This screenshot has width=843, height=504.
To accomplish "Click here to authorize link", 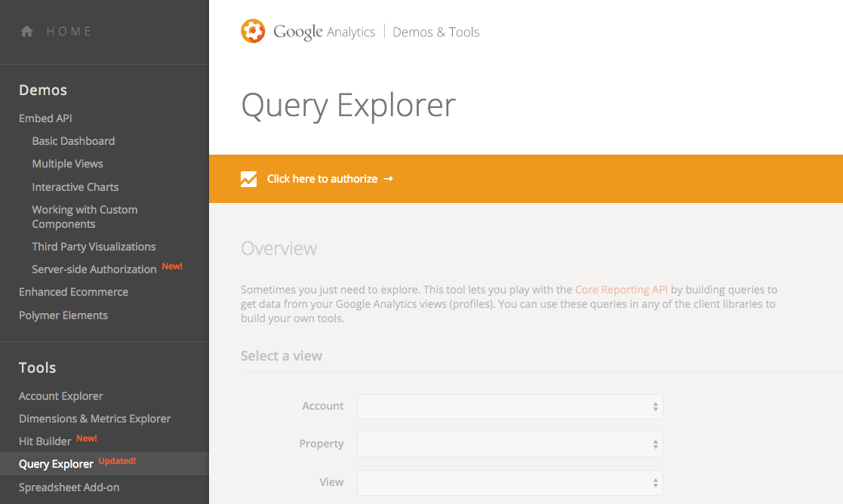I will (322, 179).
